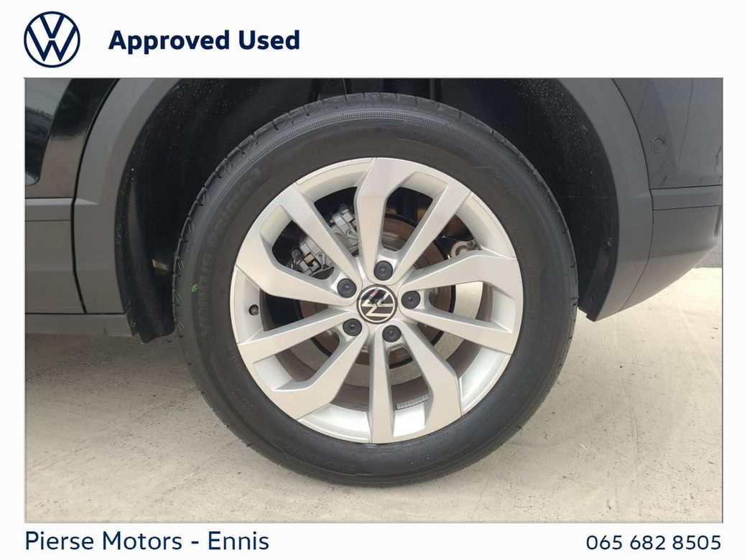Click the tire valve stem on rim
Image resolution: width=747 pixels, height=560 pixels.
[254, 309]
